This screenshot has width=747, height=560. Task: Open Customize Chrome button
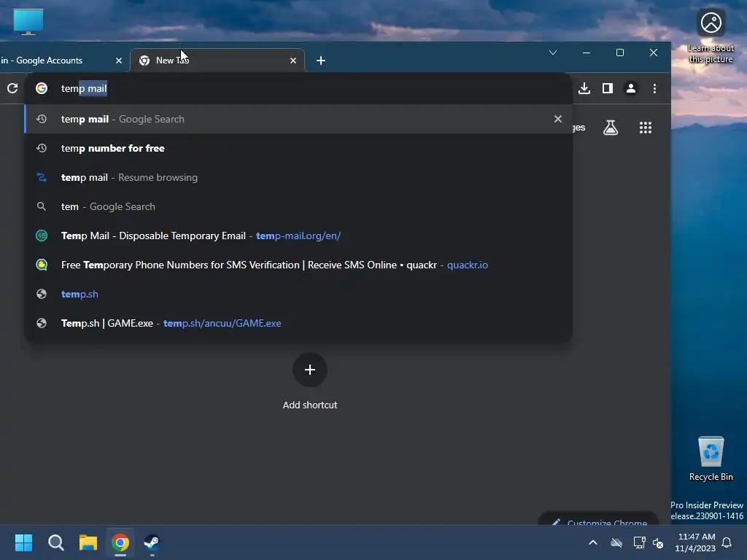(x=598, y=519)
